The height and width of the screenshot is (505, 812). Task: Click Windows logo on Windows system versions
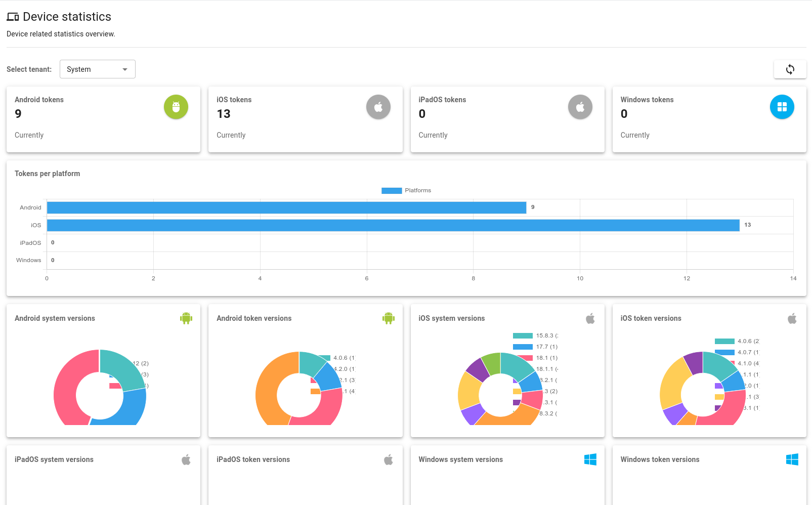(x=590, y=459)
